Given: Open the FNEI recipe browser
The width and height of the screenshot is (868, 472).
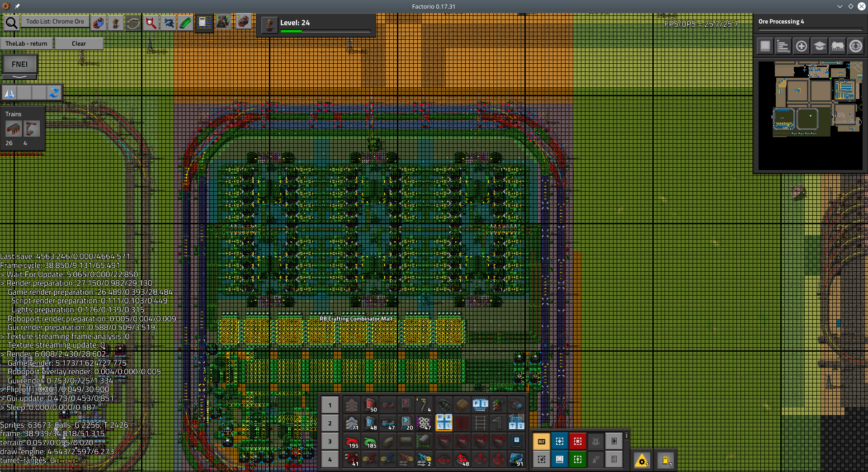Looking at the screenshot, I should [19, 64].
